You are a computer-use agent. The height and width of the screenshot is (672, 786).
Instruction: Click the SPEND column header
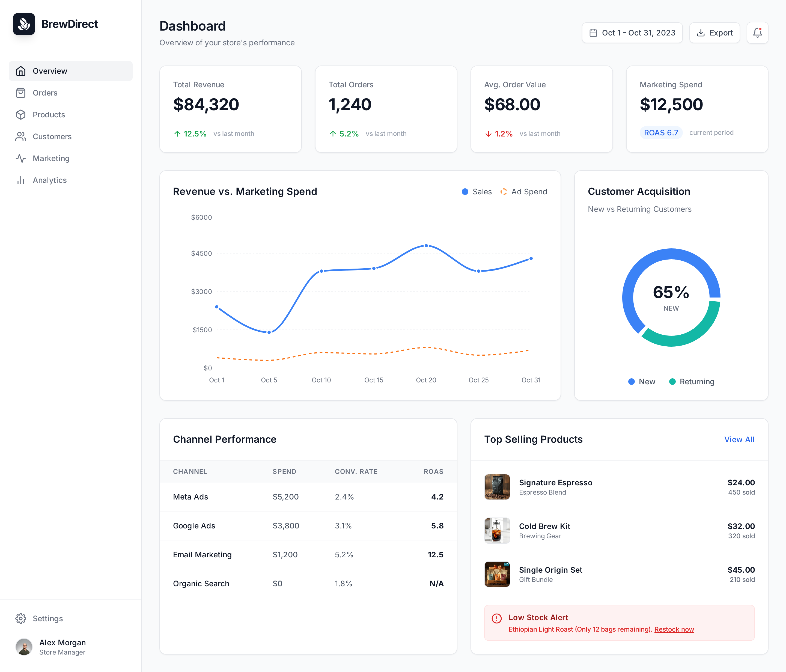(284, 471)
